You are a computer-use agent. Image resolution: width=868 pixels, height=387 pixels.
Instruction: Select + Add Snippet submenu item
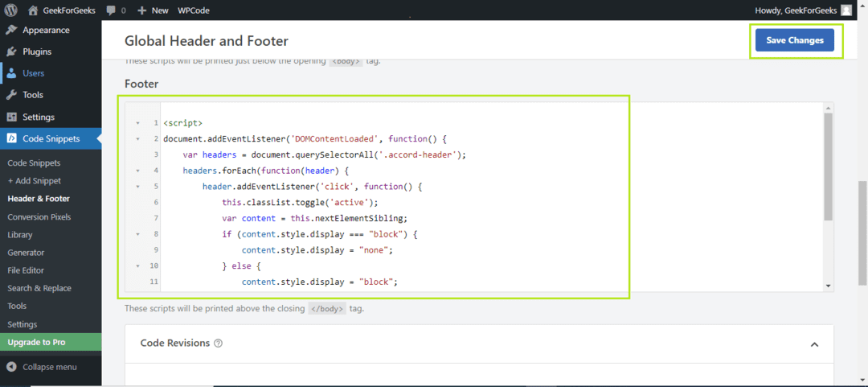[x=34, y=181]
